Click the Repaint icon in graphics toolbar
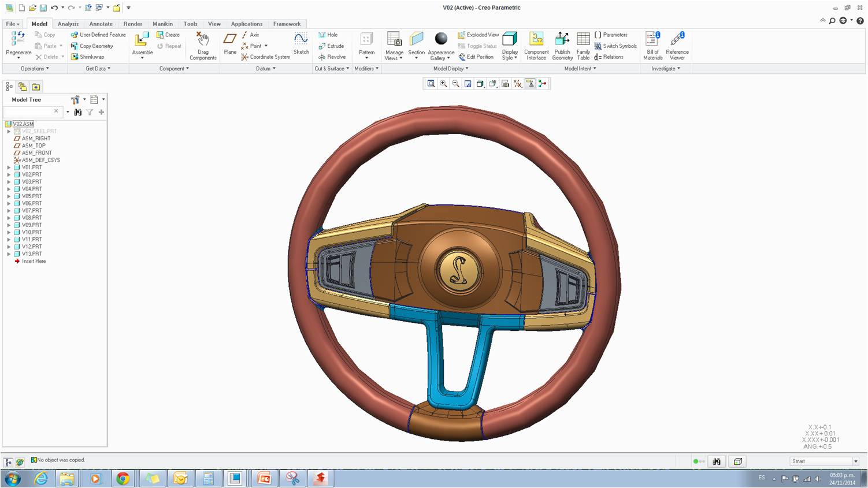Screen dimensions: 868x488 click(x=468, y=84)
